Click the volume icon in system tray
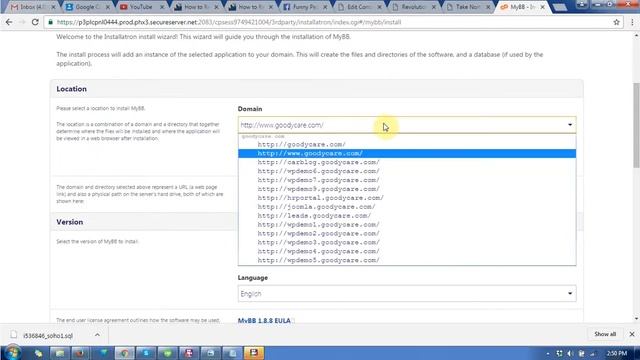 [x=571, y=353]
